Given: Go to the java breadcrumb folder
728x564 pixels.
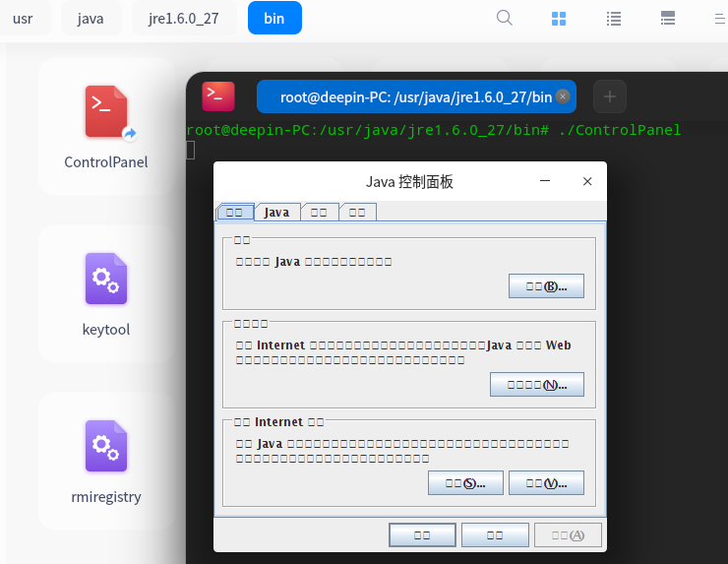Looking at the screenshot, I should [x=91, y=19].
